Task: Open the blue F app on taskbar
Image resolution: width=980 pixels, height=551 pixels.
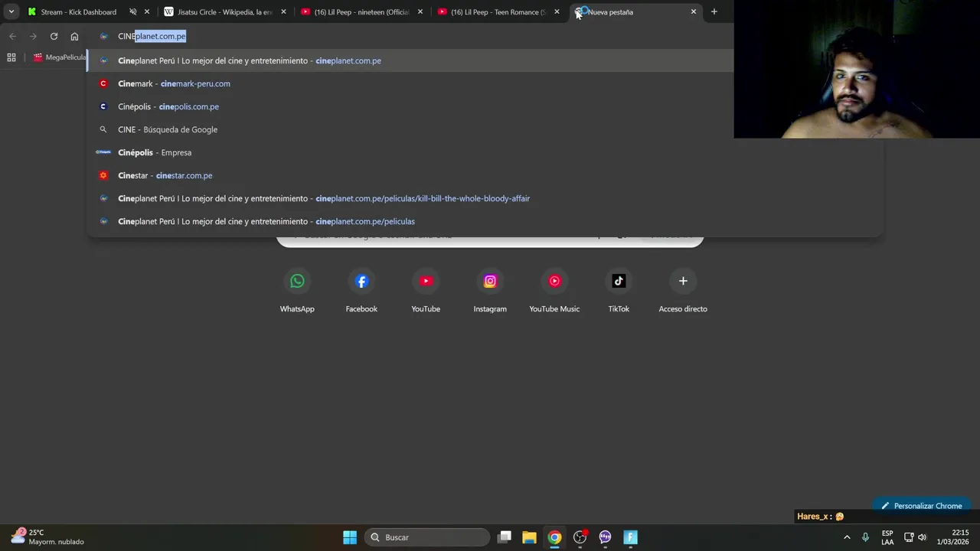Action: (630, 537)
